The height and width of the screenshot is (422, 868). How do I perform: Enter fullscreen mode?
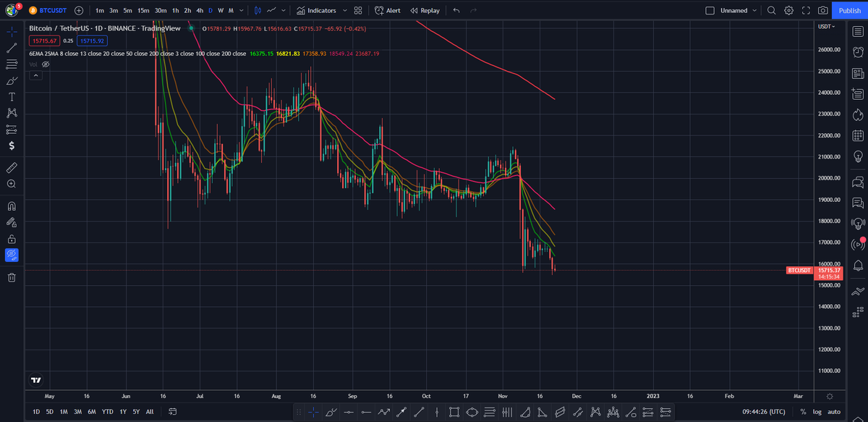click(806, 11)
